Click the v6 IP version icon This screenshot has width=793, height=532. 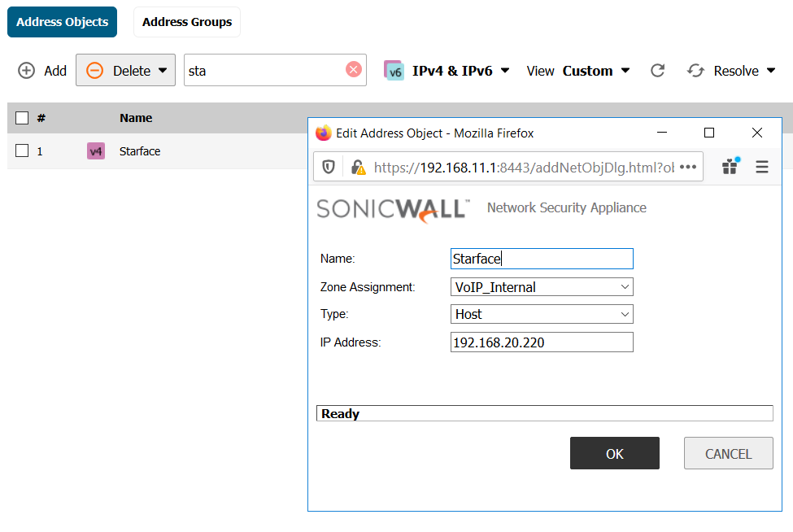tap(394, 71)
